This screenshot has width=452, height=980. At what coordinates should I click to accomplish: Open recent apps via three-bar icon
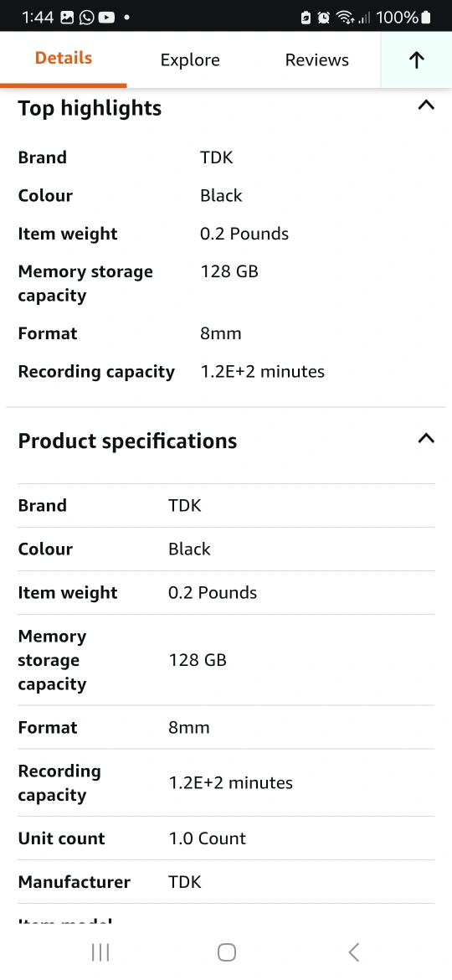coord(100,952)
